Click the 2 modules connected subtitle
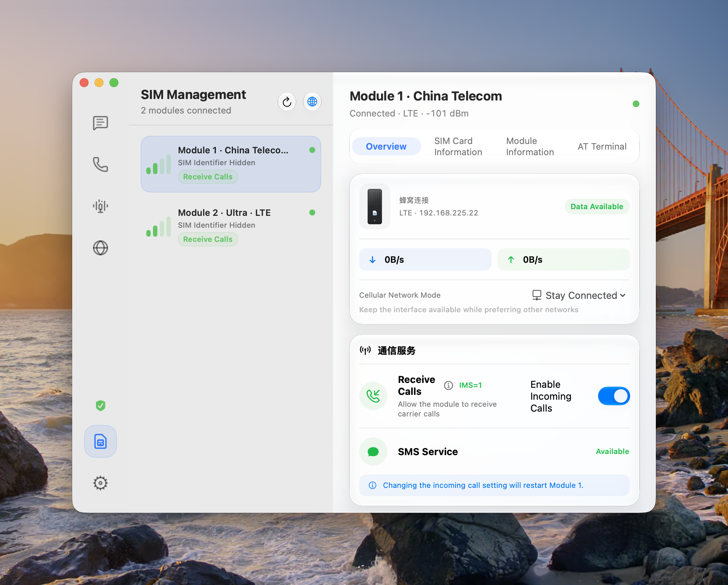This screenshot has height=585, width=728. [x=186, y=111]
